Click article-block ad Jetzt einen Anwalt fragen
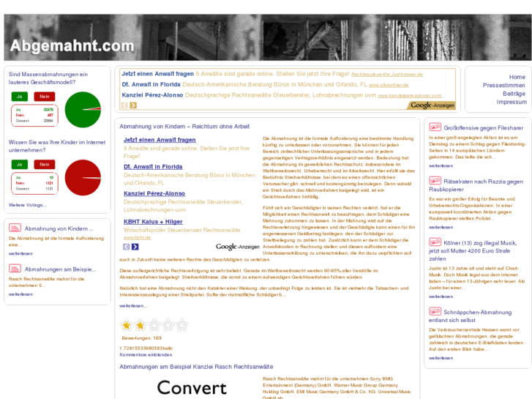 (160, 140)
